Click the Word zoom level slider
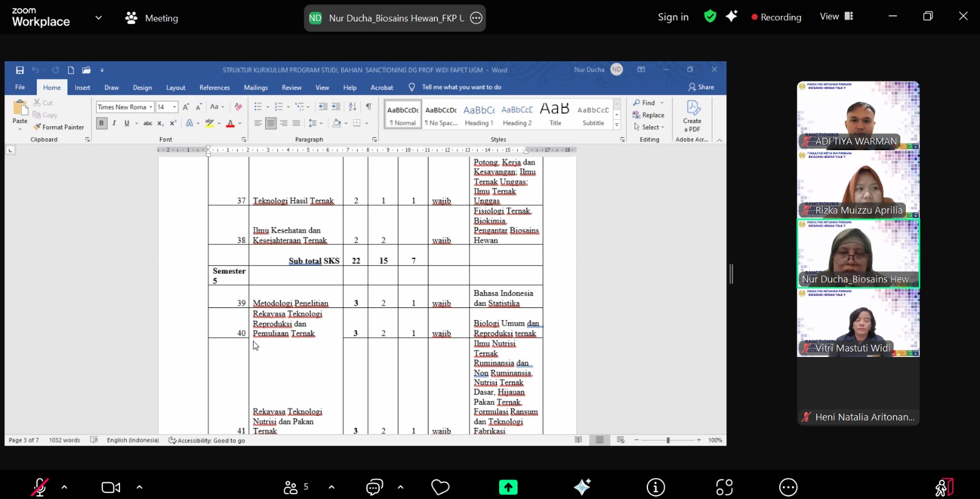The image size is (980, 499). point(668,440)
